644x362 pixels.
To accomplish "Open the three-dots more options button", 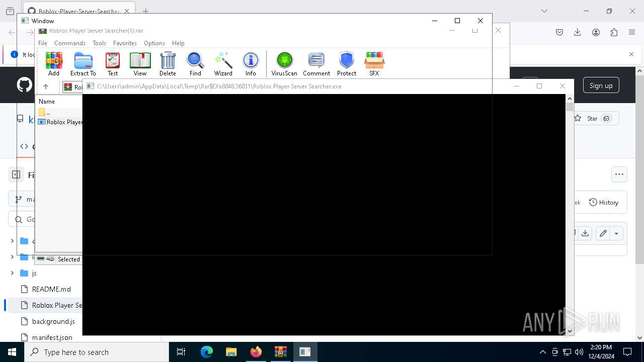I will point(619,174).
